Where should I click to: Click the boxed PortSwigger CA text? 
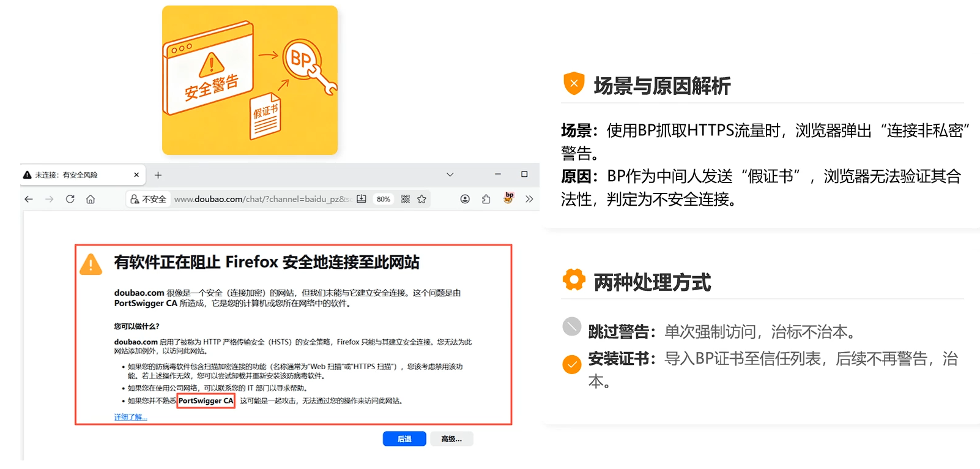click(x=206, y=401)
